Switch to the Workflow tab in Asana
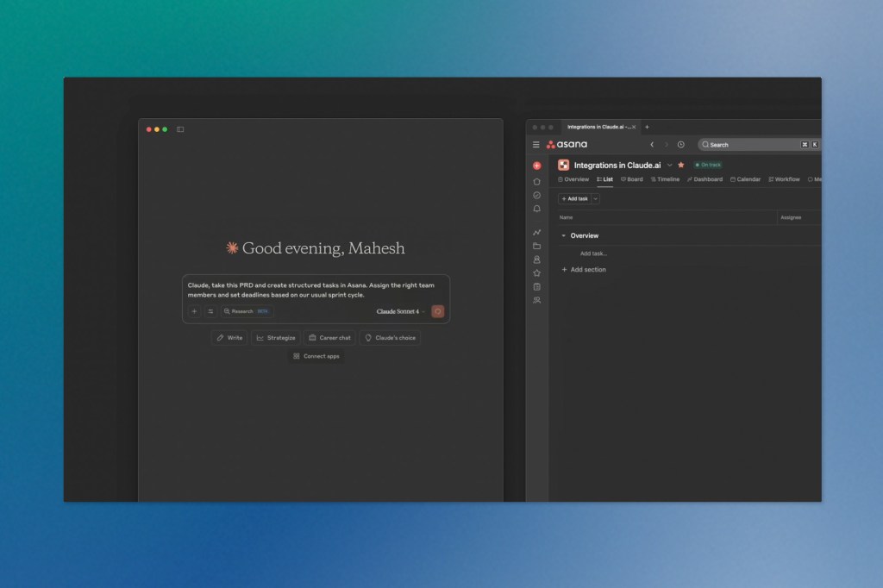Screen dimensions: 883x588 click(785, 179)
